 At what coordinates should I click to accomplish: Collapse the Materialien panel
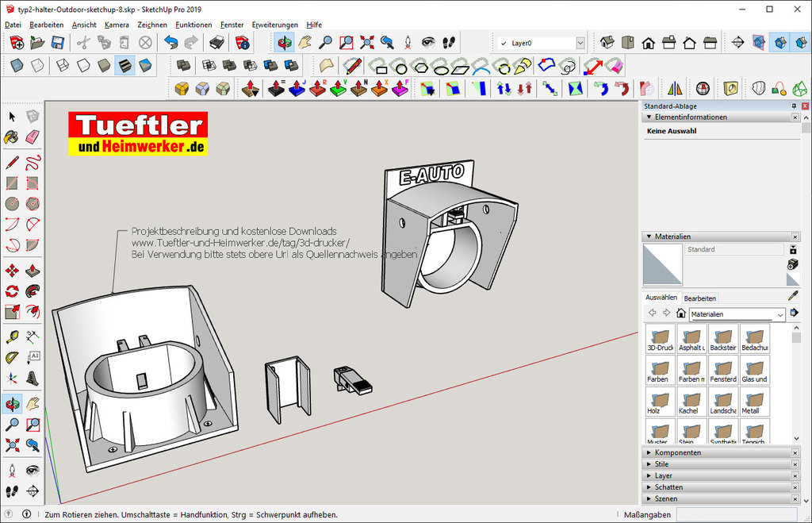(x=649, y=237)
